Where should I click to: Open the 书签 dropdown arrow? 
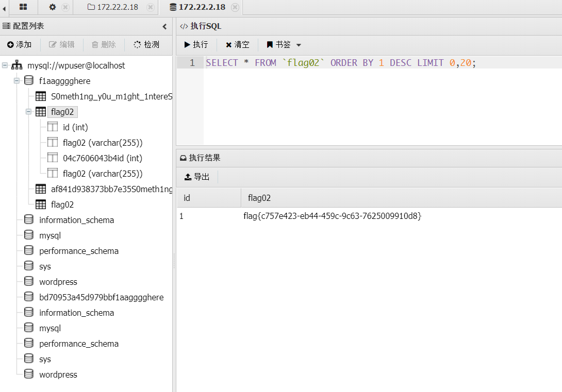(299, 45)
